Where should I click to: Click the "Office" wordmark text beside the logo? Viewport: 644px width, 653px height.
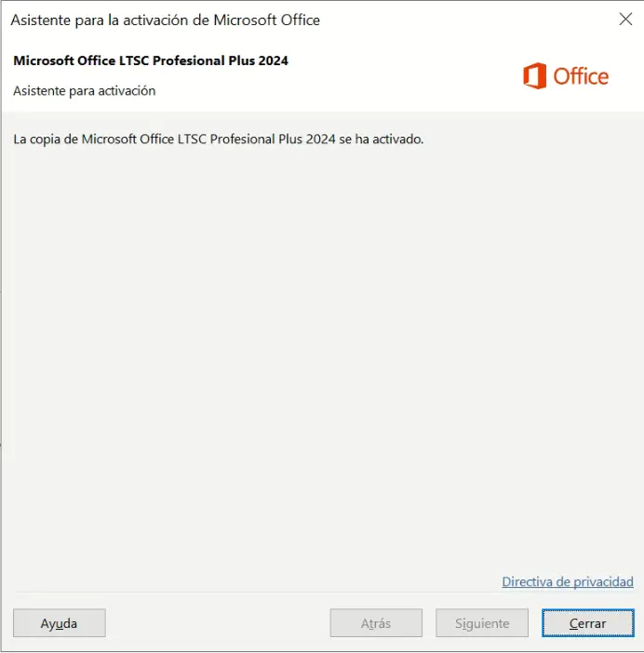pyautogui.click(x=581, y=76)
